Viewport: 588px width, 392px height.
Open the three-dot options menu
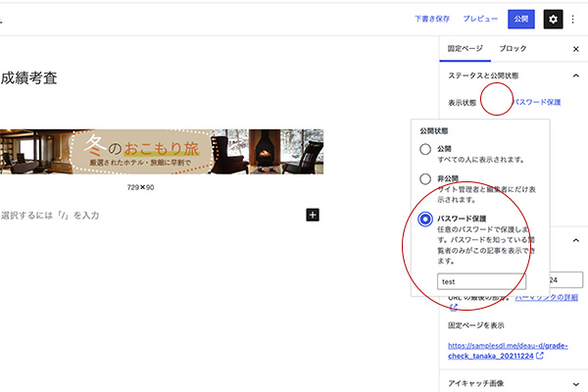[574, 19]
